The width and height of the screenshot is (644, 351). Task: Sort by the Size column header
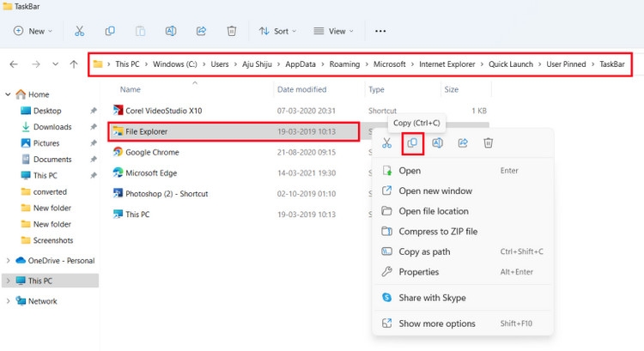(451, 89)
